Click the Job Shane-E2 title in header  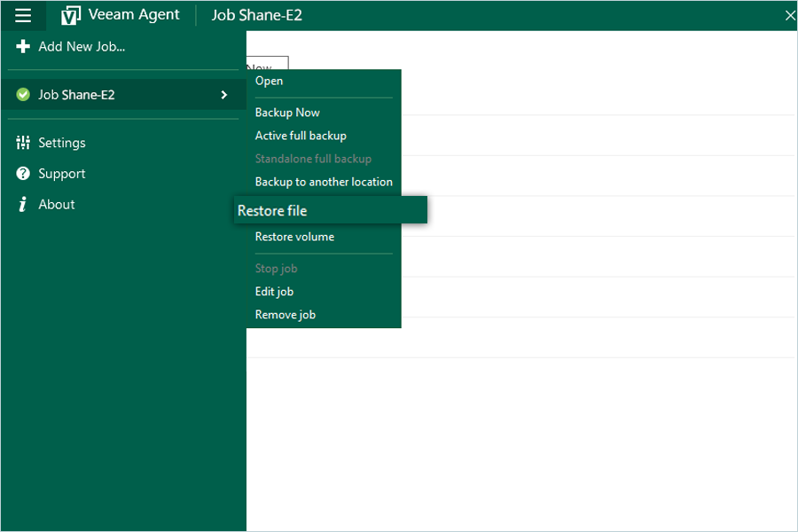point(256,15)
